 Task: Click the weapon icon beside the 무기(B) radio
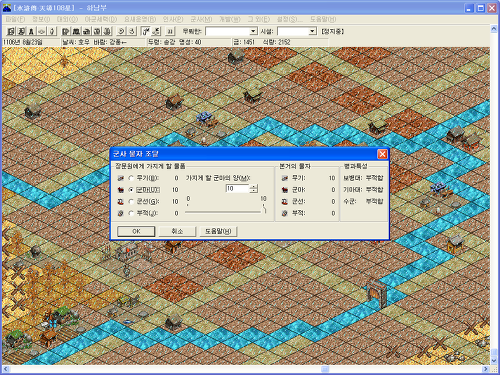tap(121, 178)
